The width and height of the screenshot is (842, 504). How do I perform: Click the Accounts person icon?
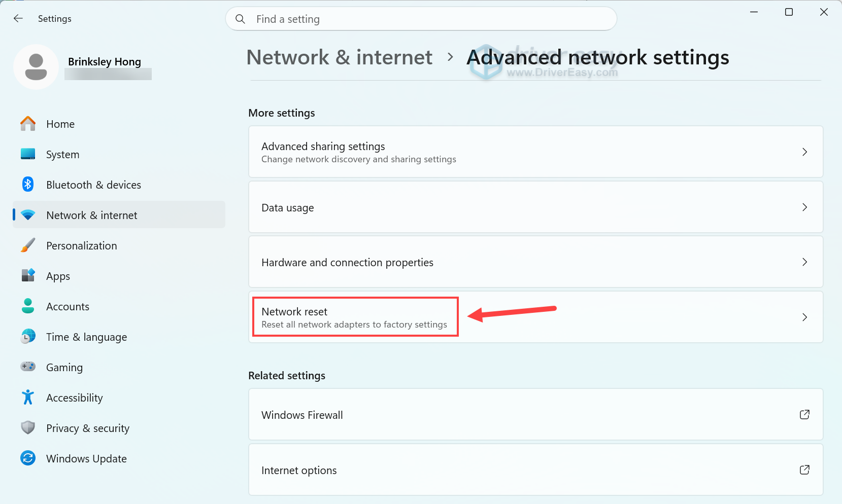[x=28, y=306]
